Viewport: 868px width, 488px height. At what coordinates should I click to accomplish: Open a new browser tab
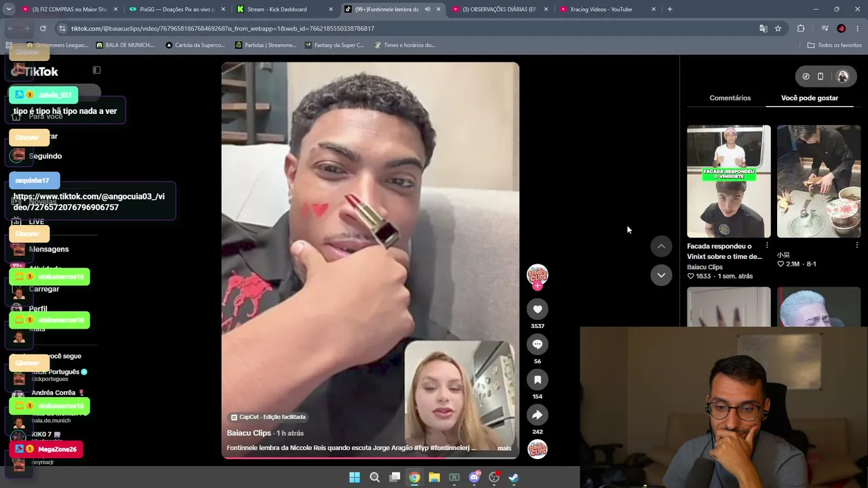pyautogui.click(x=669, y=9)
